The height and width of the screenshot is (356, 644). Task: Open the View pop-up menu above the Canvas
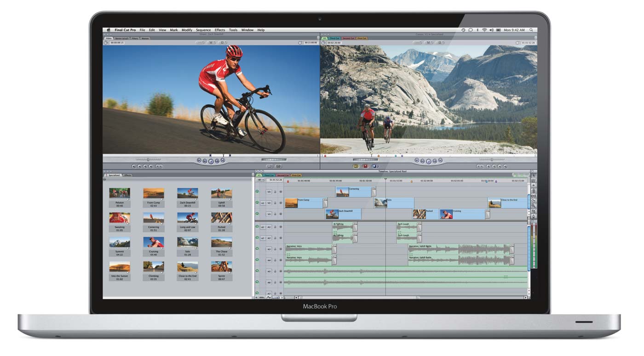(429, 42)
